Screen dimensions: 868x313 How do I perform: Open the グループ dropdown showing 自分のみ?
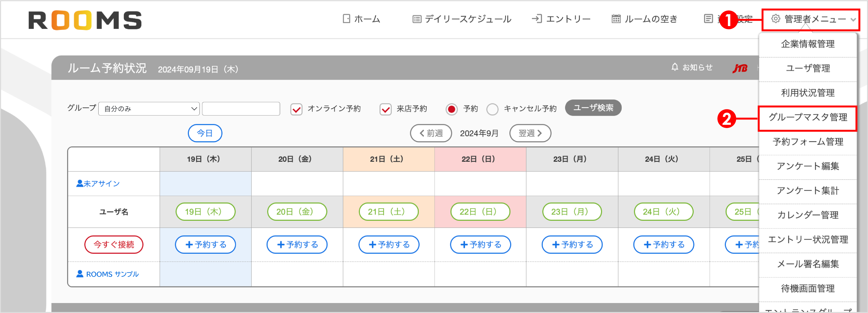[148, 109]
